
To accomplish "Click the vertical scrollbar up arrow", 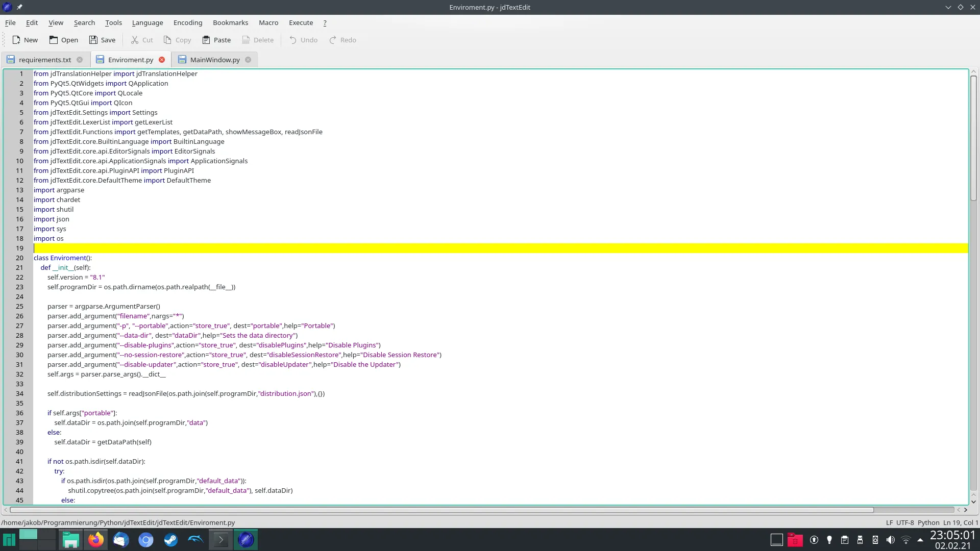I will click(x=973, y=72).
